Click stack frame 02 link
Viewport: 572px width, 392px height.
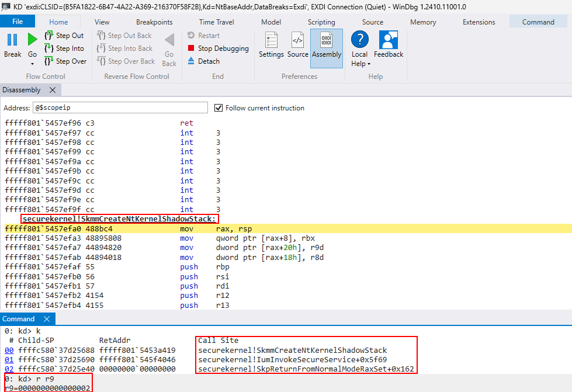(x=9, y=369)
